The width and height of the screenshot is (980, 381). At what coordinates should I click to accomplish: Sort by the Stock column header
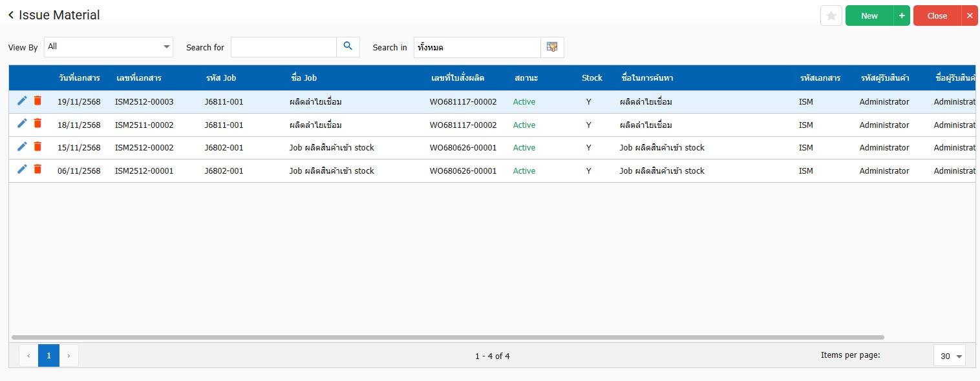tap(591, 78)
